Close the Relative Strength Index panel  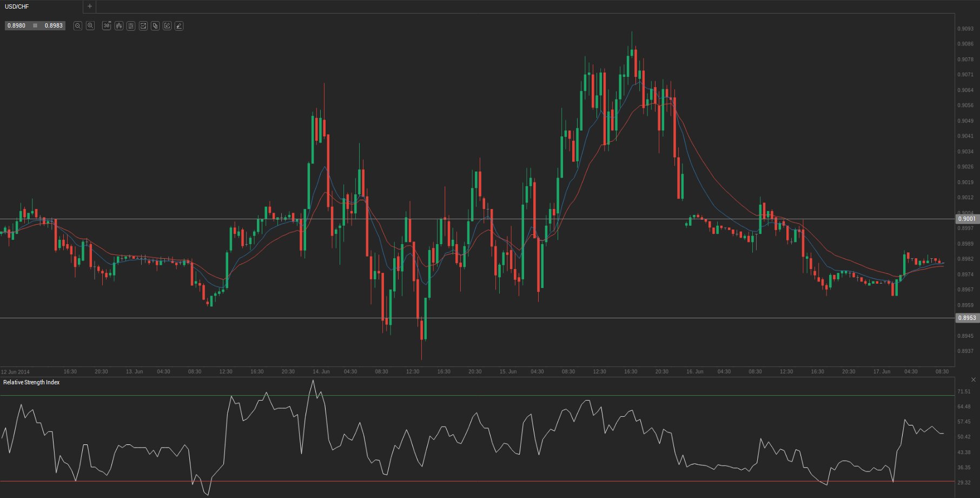pos(974,380)
